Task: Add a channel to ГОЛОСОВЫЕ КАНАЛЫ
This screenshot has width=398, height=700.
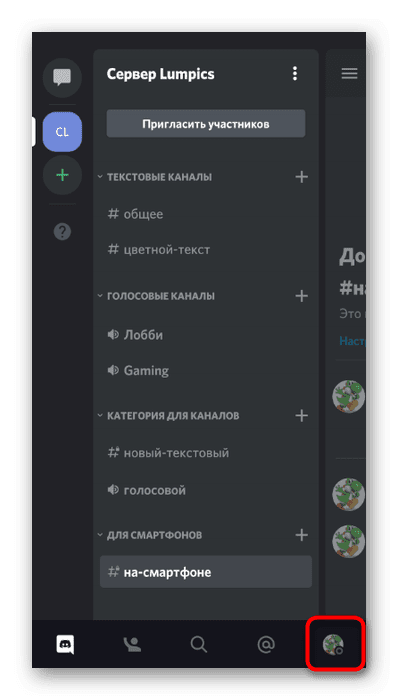Action: [302, 296]
